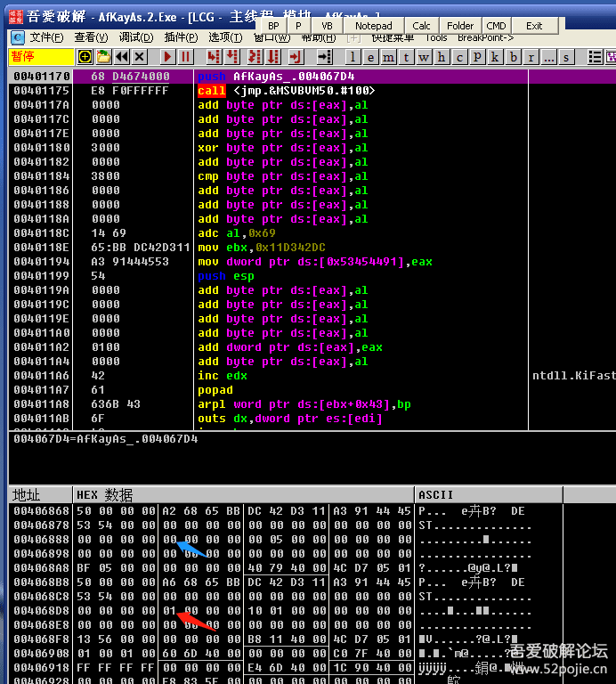
Task: Select the call jmp.&MSVBVM50.#100 instruction row
Action: (286, 91)
